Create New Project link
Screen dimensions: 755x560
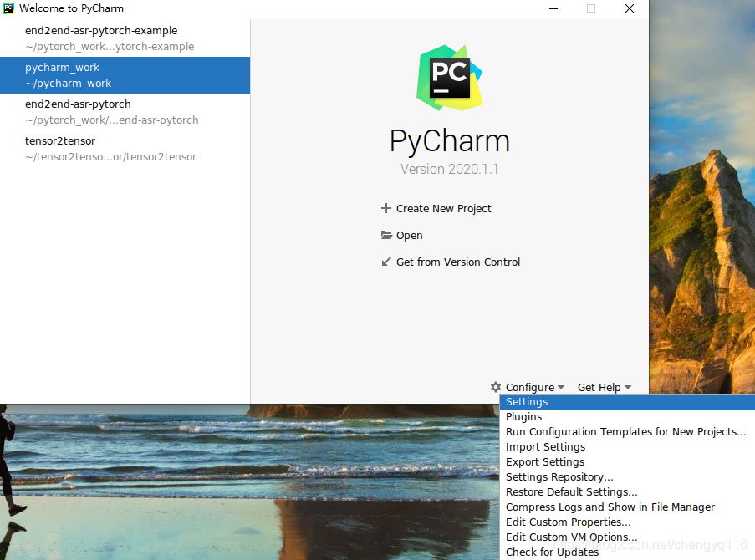(x=443, y=208)
